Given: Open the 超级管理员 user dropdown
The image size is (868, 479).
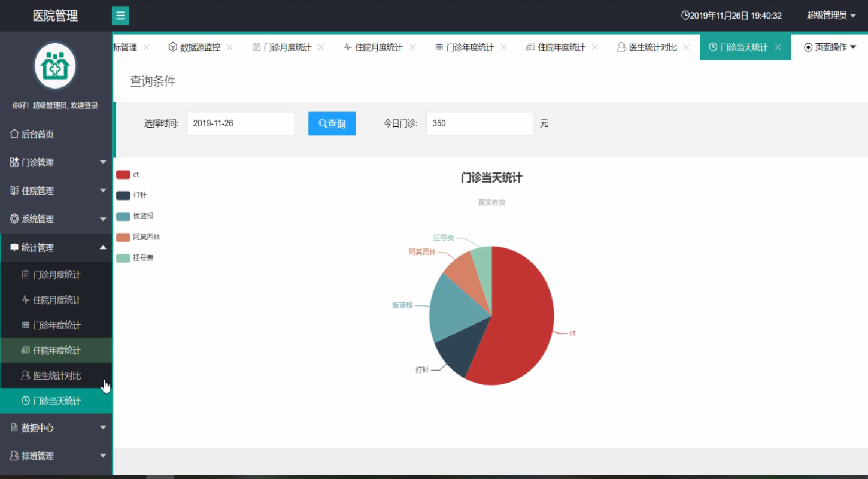Looking at the screenshot, I should point(831,16).
